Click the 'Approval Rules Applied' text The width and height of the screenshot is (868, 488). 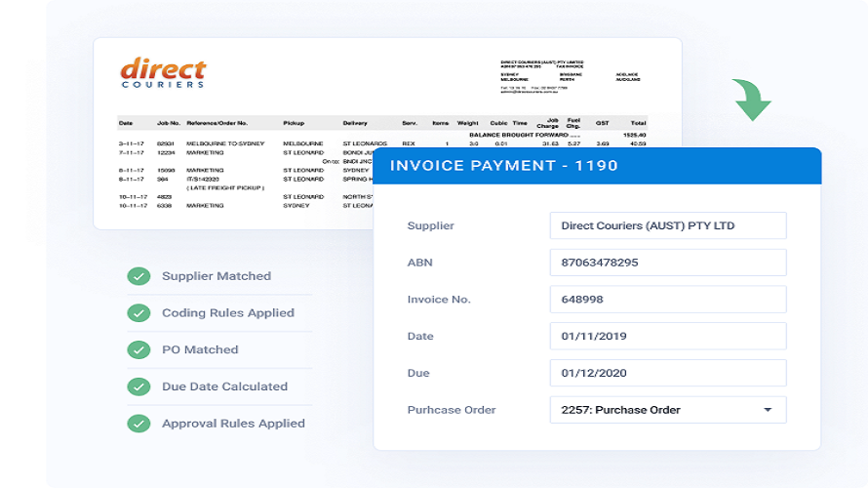click(x=234, y=424)
